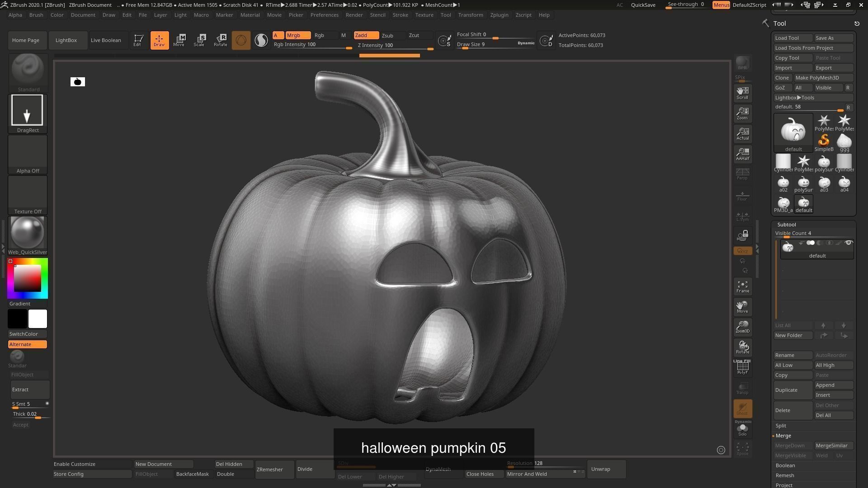Click the ZRemesher button
868x488 pixels.
pyautogui.click(x=274, y=469)
